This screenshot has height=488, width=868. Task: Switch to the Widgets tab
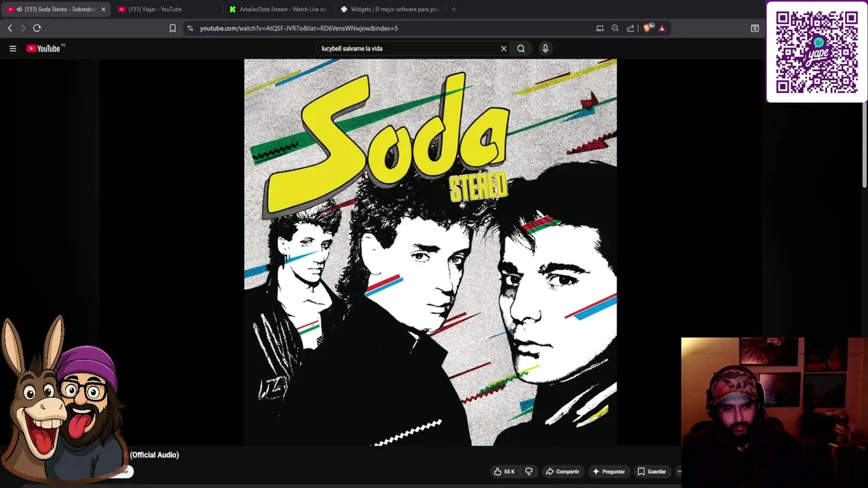[x=390, y=9]
